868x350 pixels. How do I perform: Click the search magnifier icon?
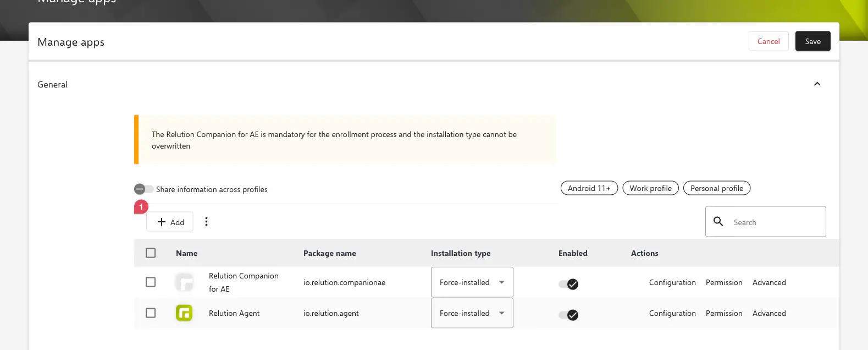click(718, 221)
